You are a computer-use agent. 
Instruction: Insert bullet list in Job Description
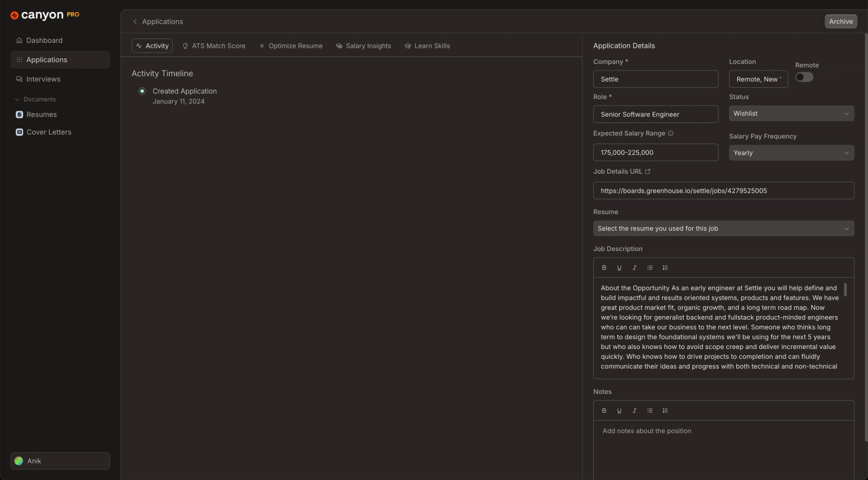650,268
